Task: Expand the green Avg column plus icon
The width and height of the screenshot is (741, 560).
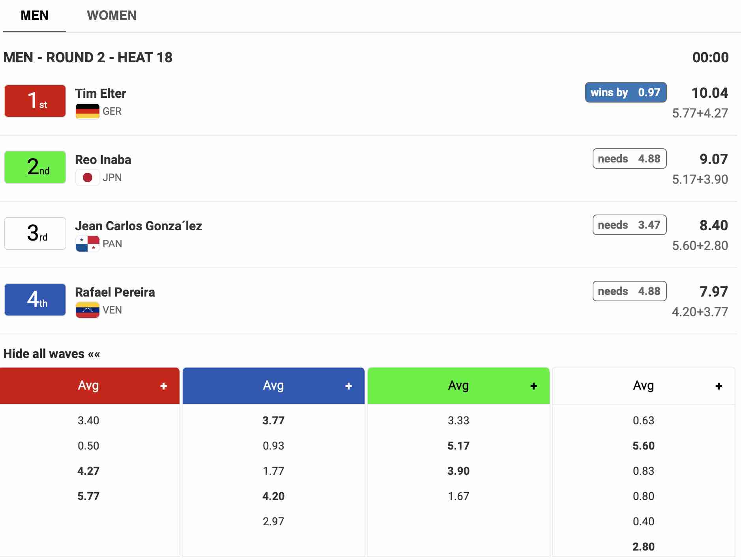Action: [x=533, y=386]
